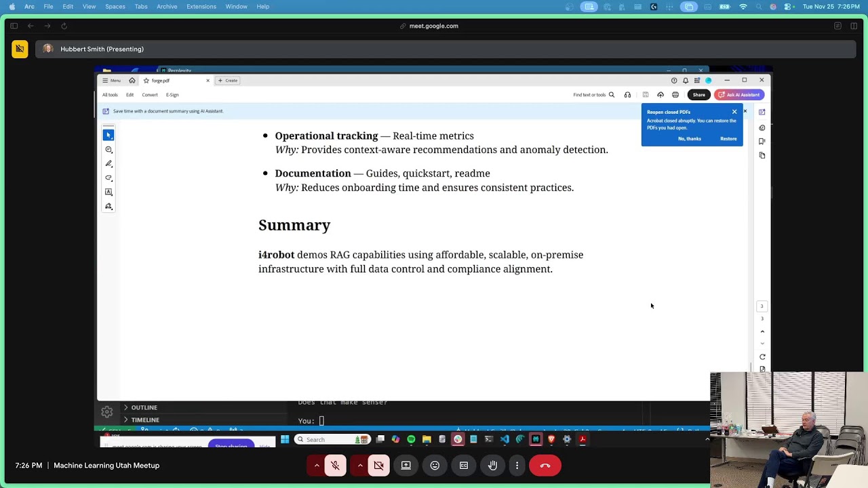This screenshot has width=868, height=488.
Task: Toggle closed captions in Meet
Action: coord(464,466)
